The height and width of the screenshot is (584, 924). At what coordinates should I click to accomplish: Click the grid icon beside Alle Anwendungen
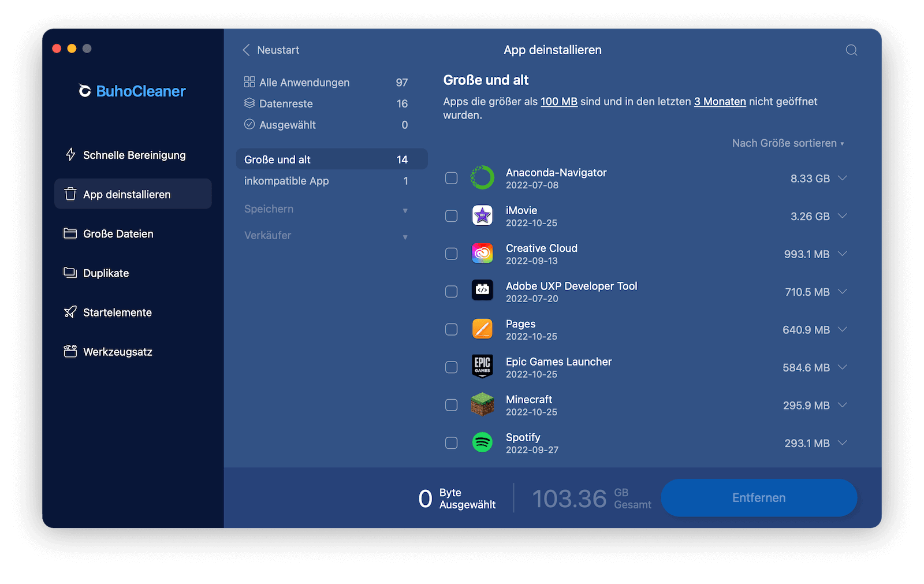[x=249, y=82]
